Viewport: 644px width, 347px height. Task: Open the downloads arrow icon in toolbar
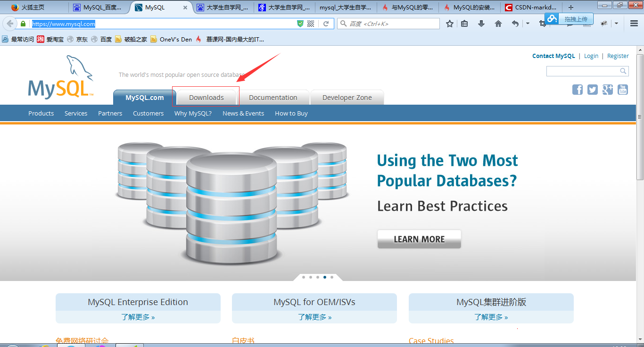[x=481, y=24]
